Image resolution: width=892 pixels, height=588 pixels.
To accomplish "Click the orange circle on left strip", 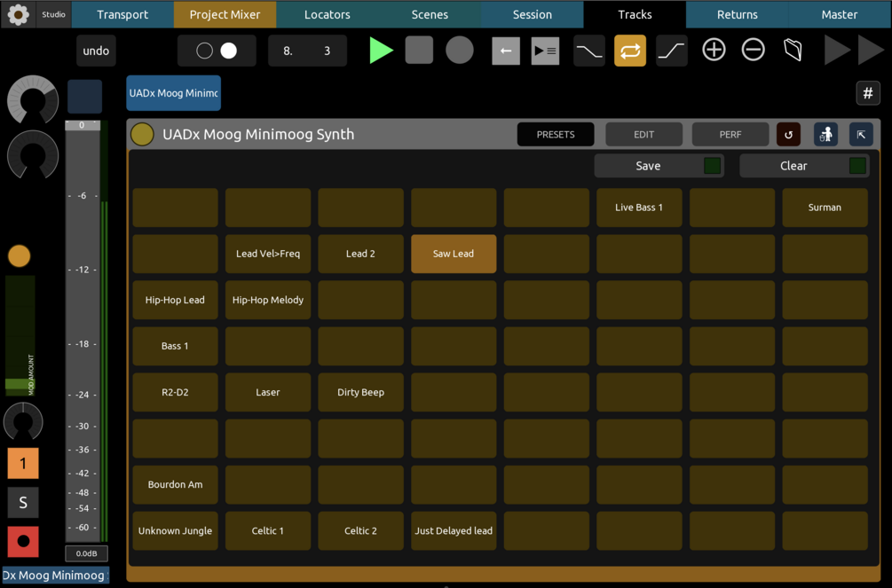I will tap(20, 256).
